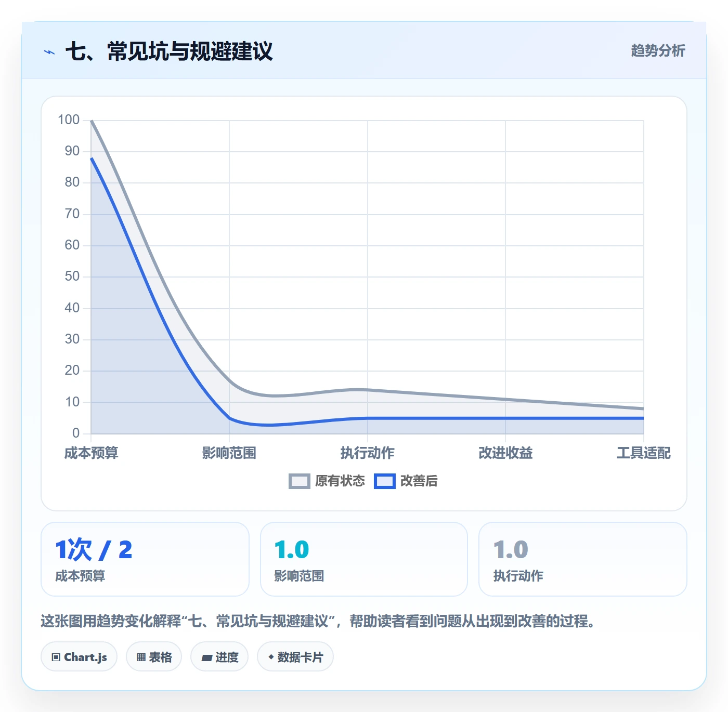
Task: Click the 影响范围 x-axis label
Action: pyautogui.click(x=229, y=453)
